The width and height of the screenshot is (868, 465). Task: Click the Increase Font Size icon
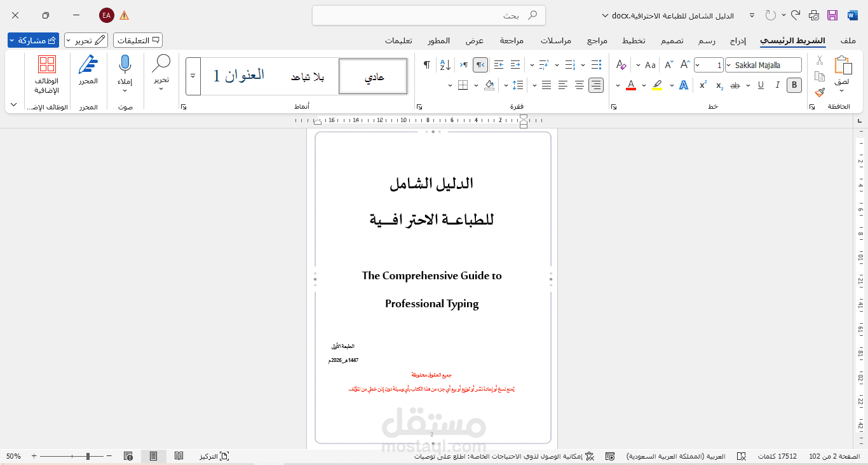(685, 65)
